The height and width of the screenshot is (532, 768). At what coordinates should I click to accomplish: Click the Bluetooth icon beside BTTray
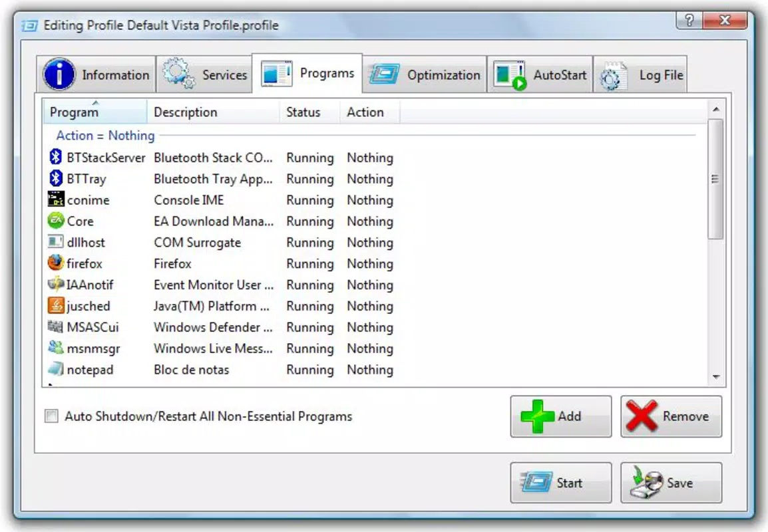click(56, 178)
